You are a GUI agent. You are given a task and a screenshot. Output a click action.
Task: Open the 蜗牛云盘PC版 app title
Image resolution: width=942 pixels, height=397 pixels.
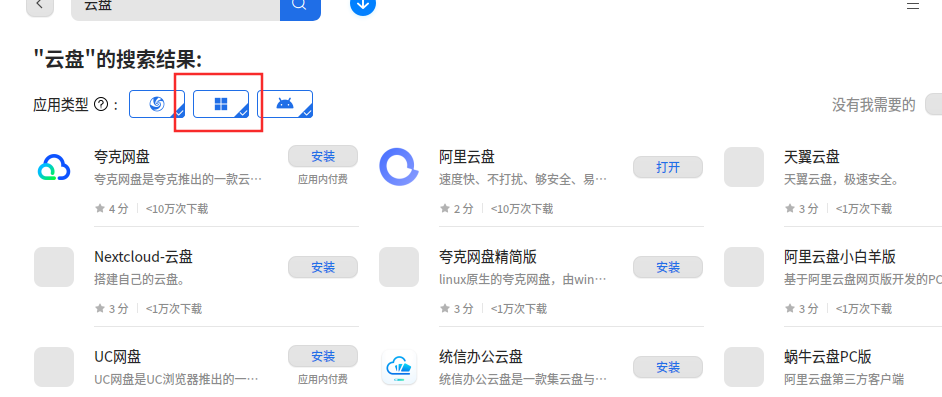click(828, 357)
